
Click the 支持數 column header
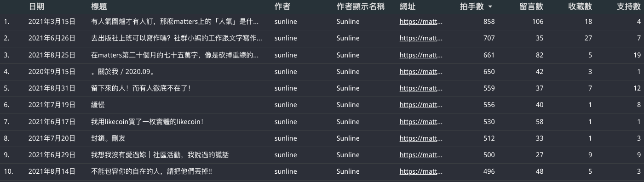point(628,7)
